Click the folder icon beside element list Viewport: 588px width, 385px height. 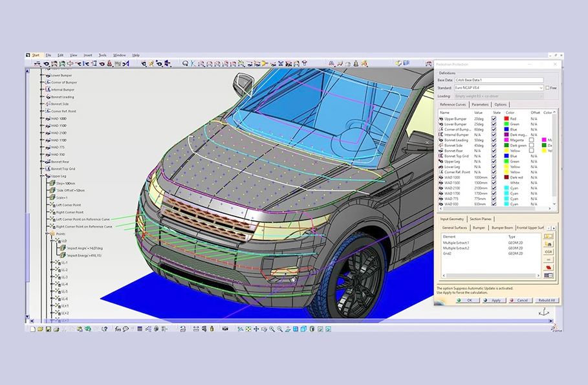pos(548,236)
